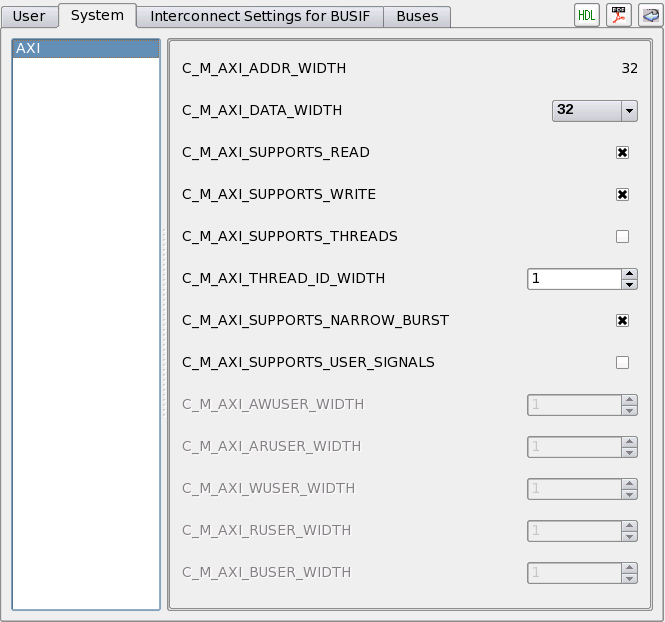This screenshot has height=622, width=665.
Task: Disable C_M_AXI_SUPPORTS_NARROW_BURST checkbox
Action: pyautogui.click(x=622, y=321)
